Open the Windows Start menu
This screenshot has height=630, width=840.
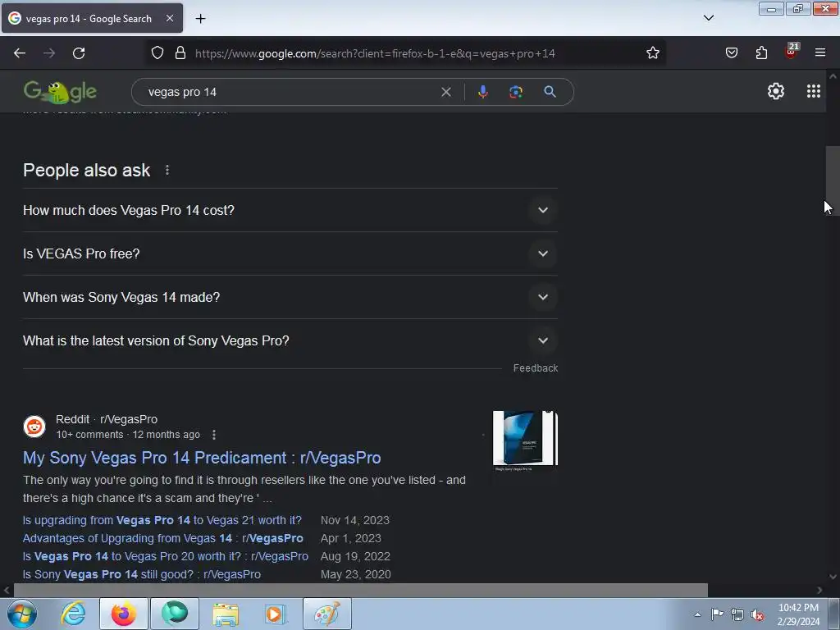coord(21,614)
